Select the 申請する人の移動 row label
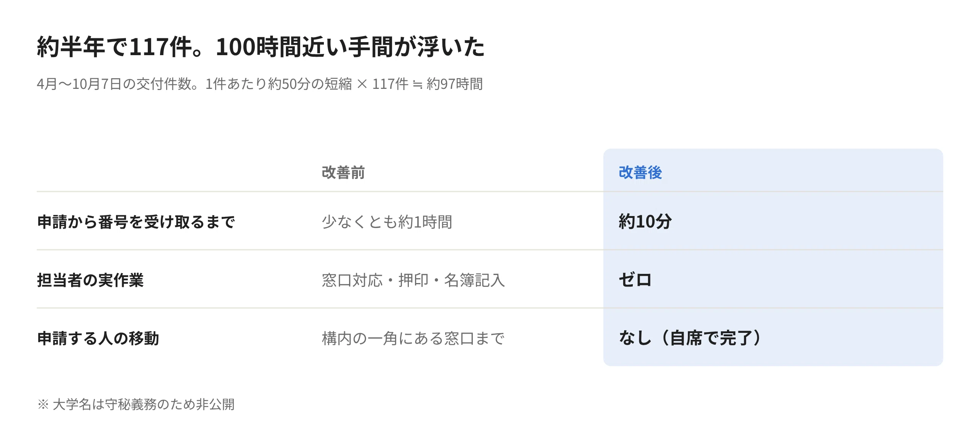 98,339
